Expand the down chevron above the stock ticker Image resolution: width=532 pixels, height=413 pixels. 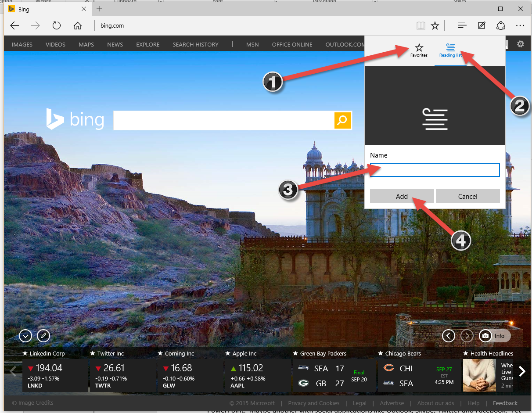pos(25,335)
